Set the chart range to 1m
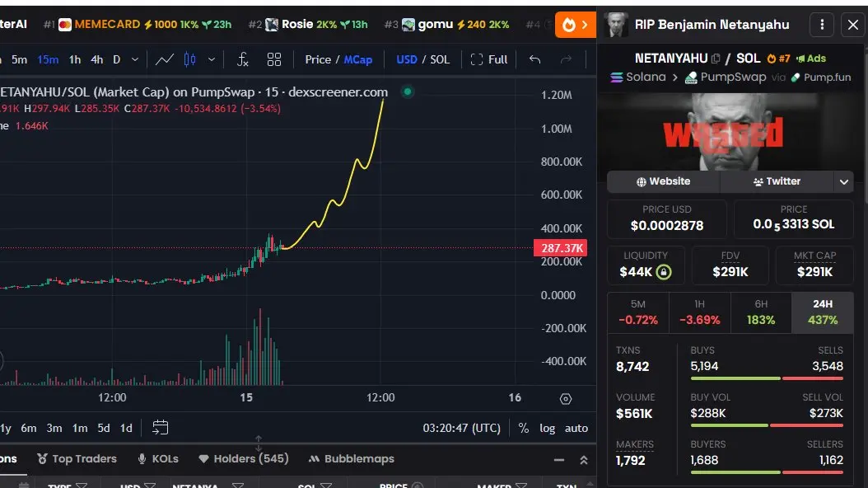 pos(80,428)
